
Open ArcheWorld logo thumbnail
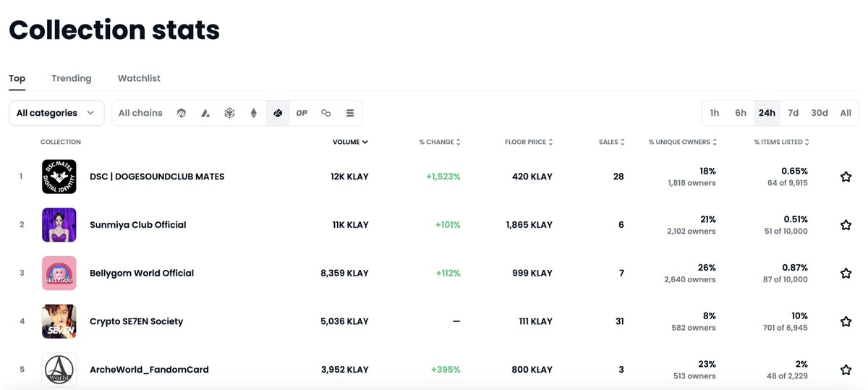(x=59, y=370)
